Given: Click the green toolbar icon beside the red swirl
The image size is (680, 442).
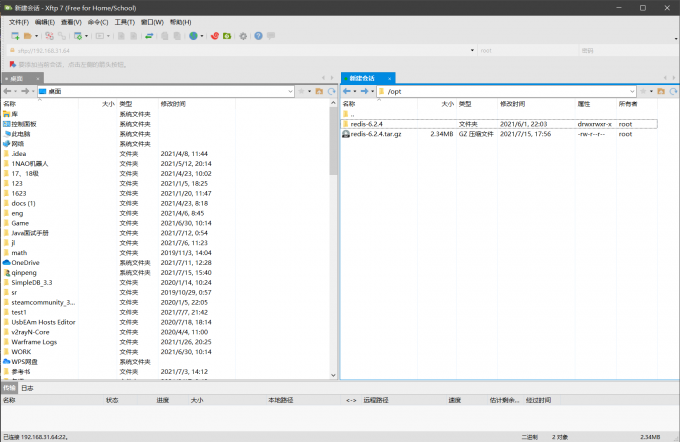Looking at the screenshot, I should coord(227,36).
